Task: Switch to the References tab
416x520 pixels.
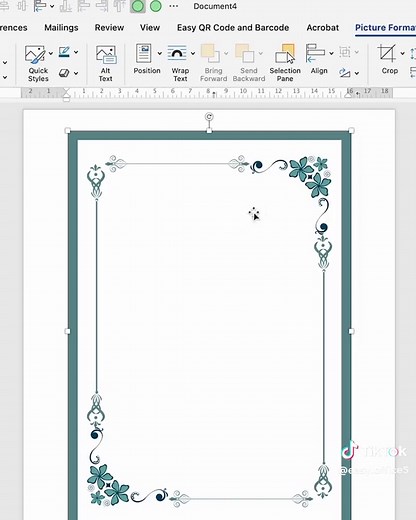Action: click(13, 28)
